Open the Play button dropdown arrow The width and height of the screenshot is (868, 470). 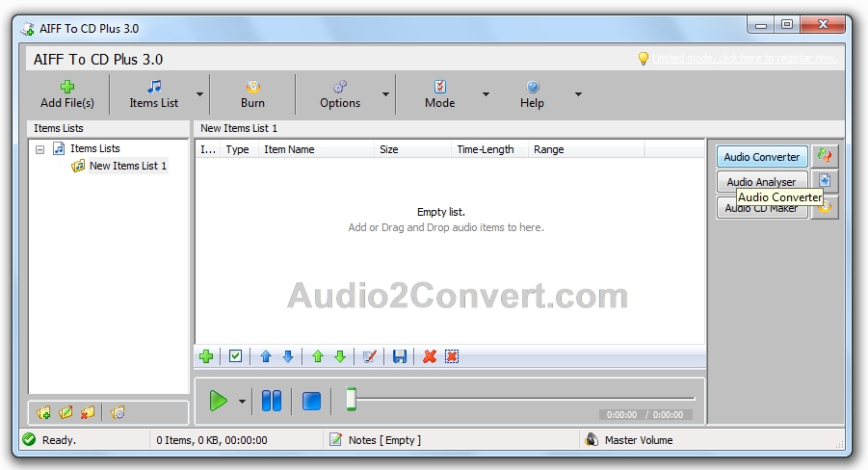pyautogui.click(x=242, y=401)
